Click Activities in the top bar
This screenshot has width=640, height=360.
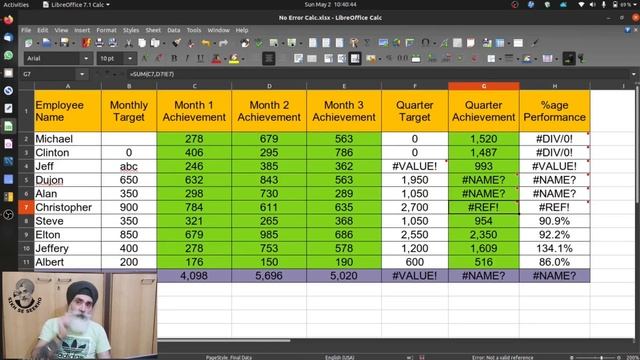point(16,4)
